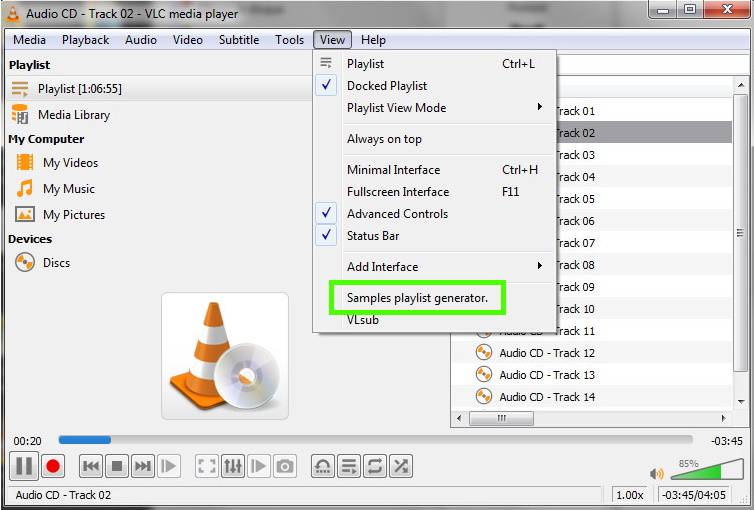
Task: Skip to next track button
Action: click(x=142, y=466)
